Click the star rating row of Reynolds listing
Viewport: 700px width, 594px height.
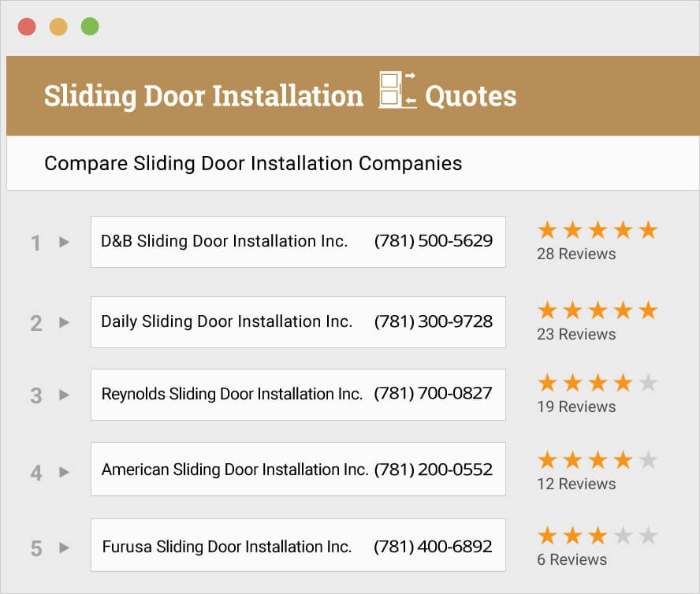coord(597,382)
